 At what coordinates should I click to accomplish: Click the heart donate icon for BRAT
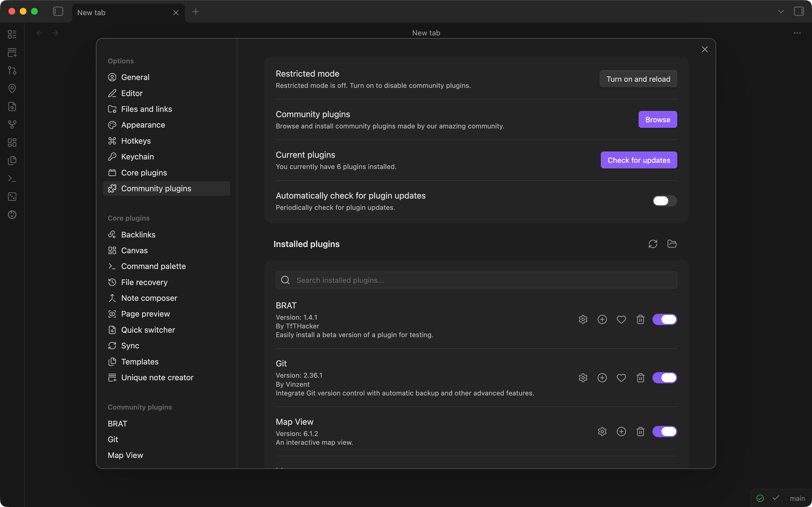tap(621, 319)
